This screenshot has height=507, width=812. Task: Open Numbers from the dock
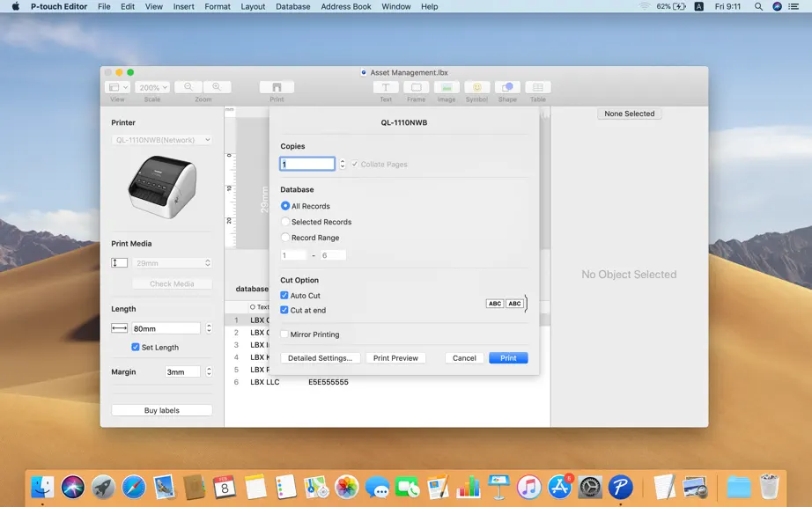point(469,487)
